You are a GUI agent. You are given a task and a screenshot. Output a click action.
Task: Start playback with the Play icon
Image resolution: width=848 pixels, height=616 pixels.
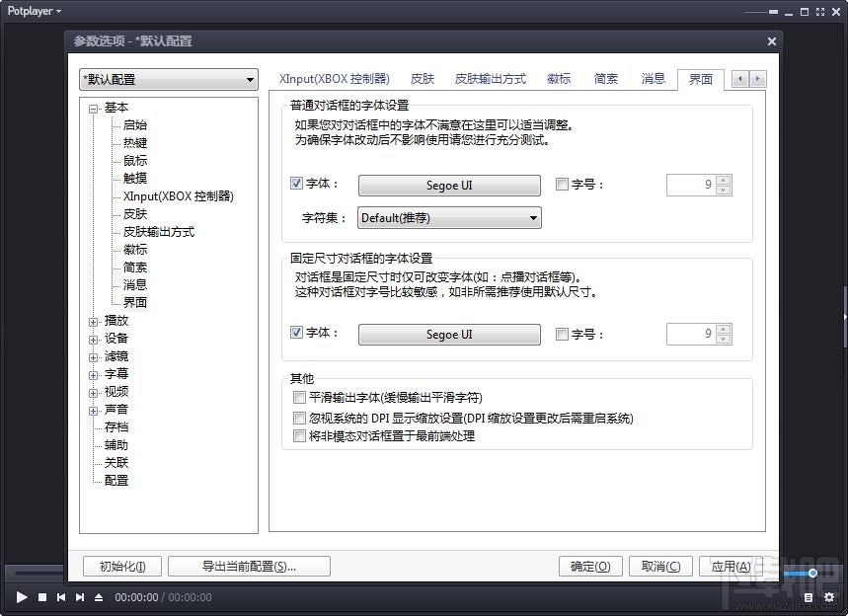(22, 597)
